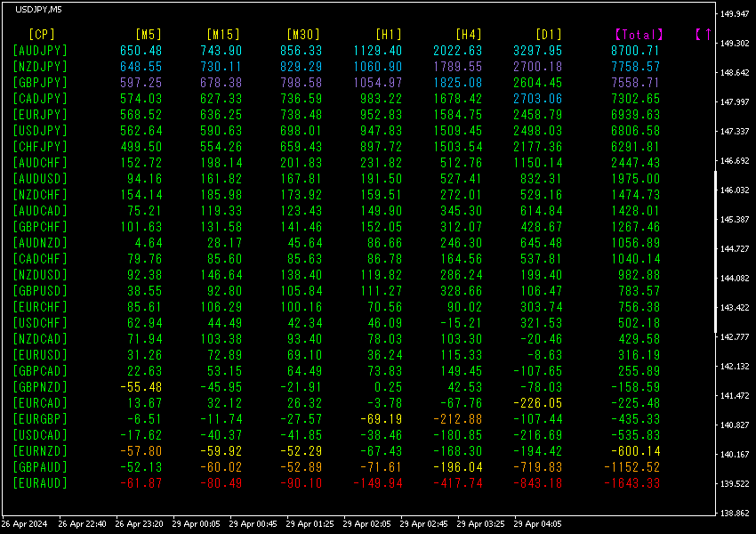Sort by the [M30] column header
Image resolution: width=756 pixels, height=534 pixels.
click(x=303, y=34)
